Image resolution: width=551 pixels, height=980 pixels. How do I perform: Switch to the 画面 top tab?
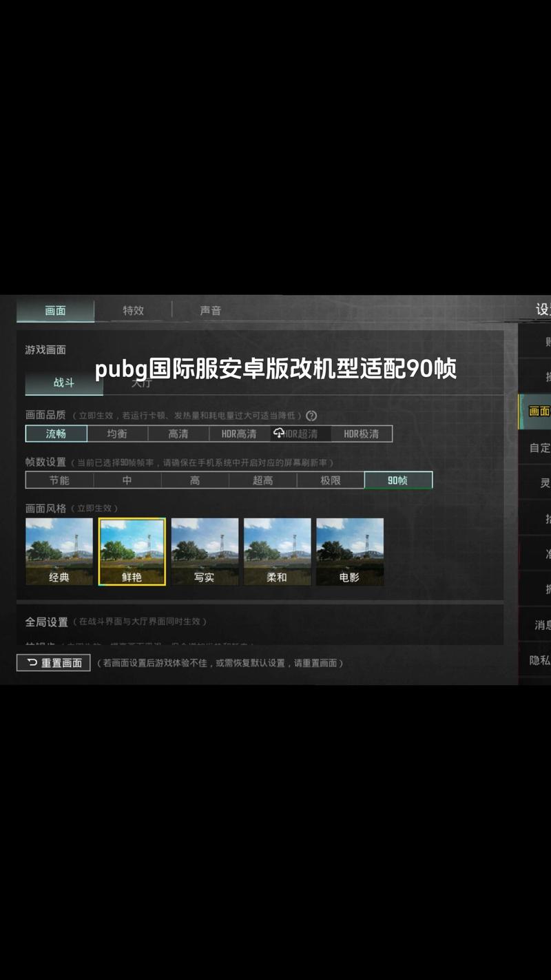(55, 311)
